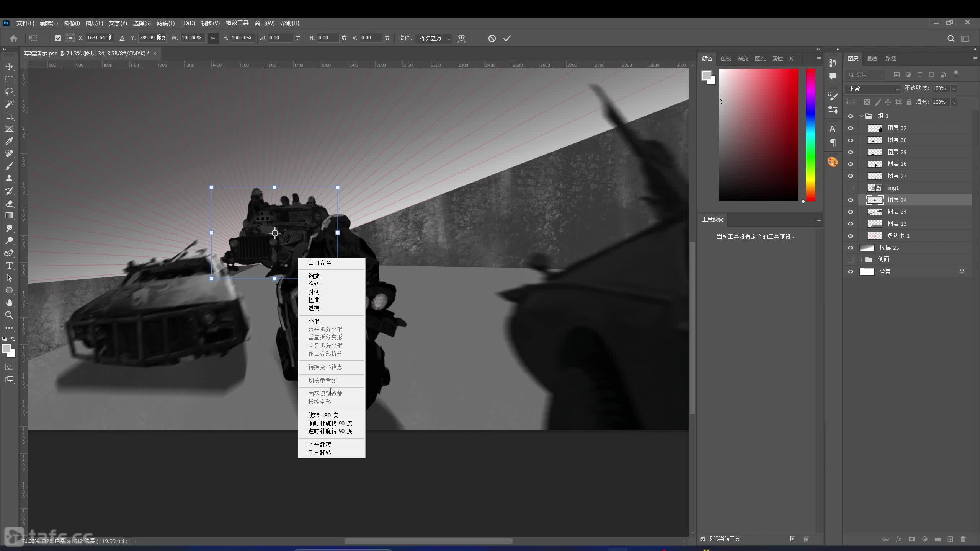Open the fill 100% dropdown arrow
The width and height of the screenshot is (980, 551).
coord(954,102)
